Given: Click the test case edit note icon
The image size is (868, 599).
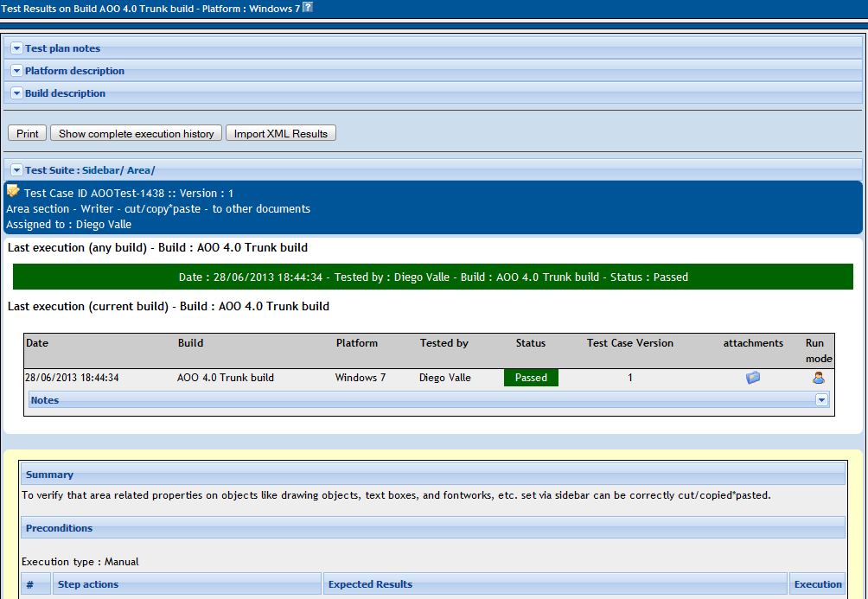Looking at the screenshot, I should point(13,191).
